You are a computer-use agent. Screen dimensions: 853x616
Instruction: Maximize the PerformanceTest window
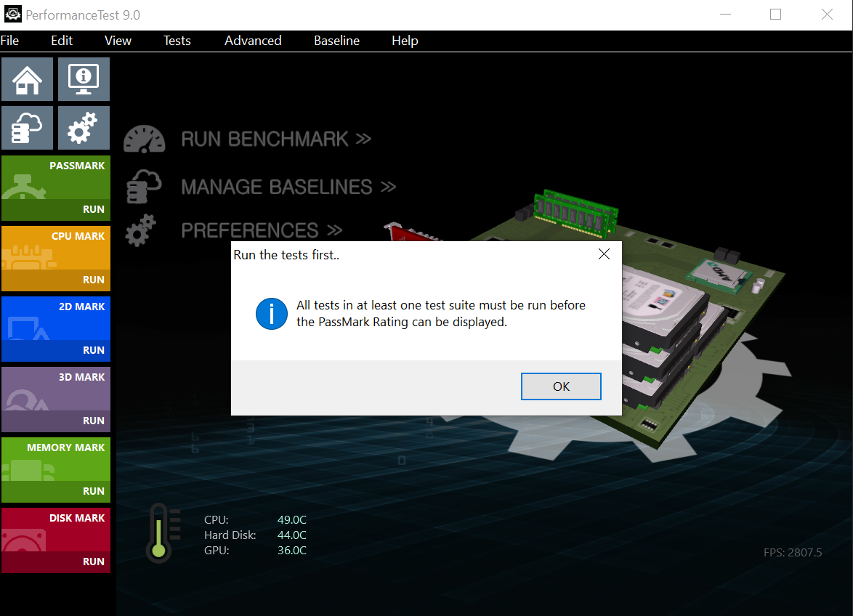(776, 14)
